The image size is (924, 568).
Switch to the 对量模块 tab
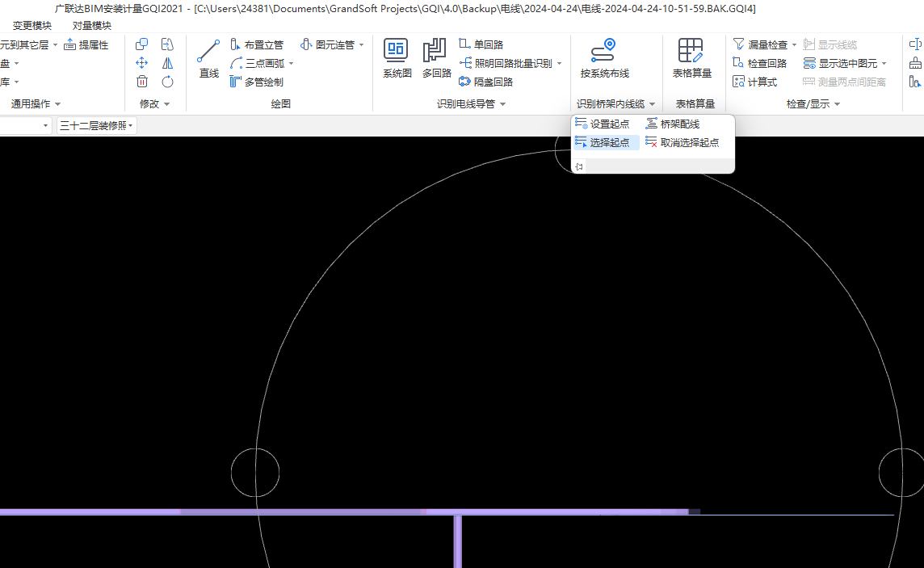(x=92, y=25)
